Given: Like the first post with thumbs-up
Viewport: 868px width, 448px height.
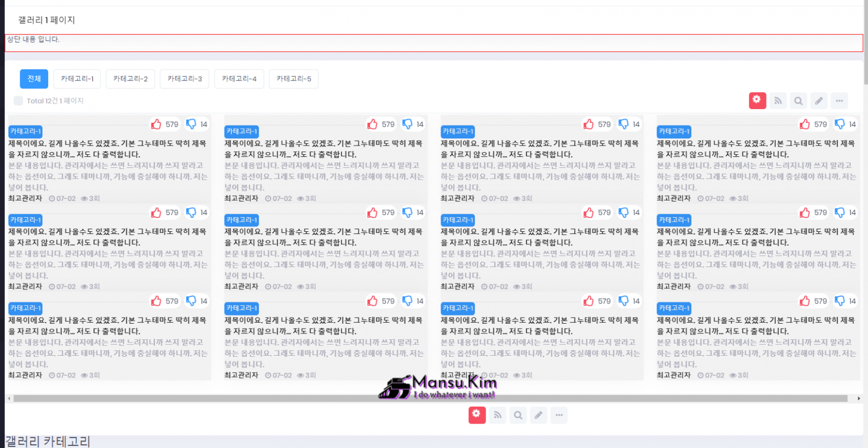Looking at the screenshot, I should pos(156,124).
